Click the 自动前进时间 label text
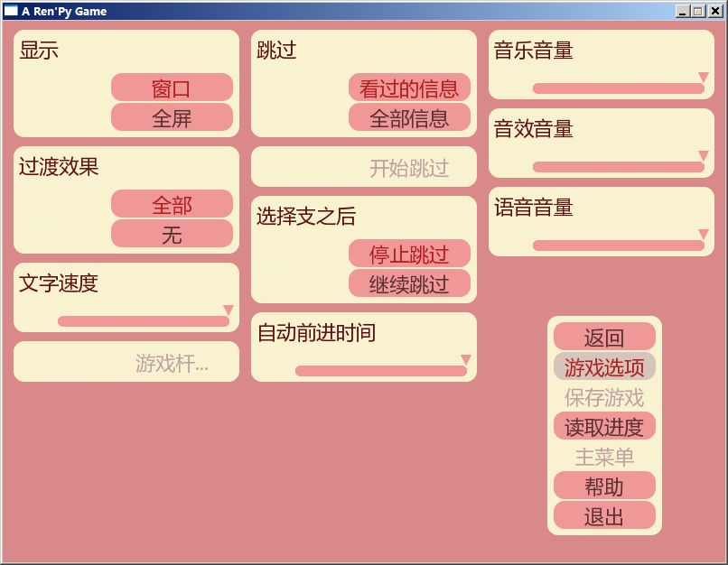Viewport: 728px width, 565px height. pyautogui.click(x=316, y=333)
